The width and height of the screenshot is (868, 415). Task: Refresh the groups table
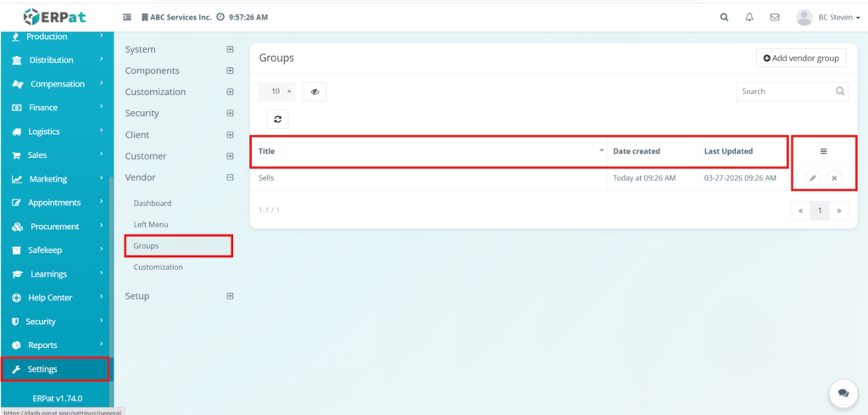[x=278, y=119]
